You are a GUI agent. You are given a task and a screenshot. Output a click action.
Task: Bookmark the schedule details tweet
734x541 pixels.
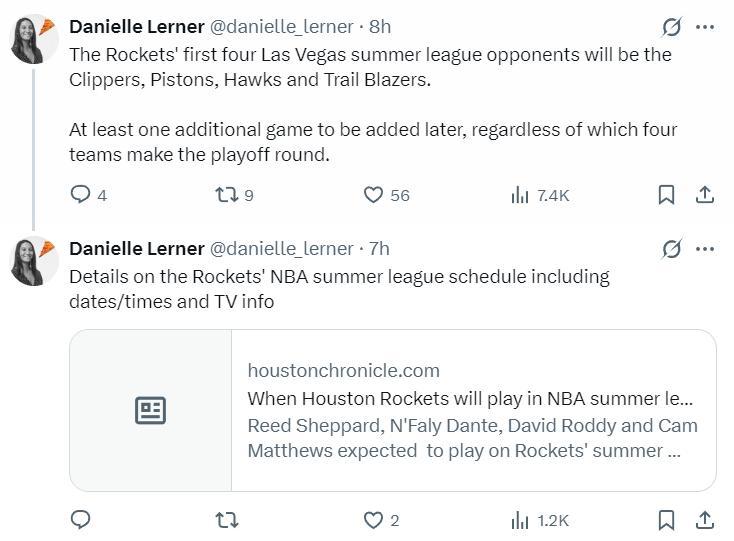(666, 520)
